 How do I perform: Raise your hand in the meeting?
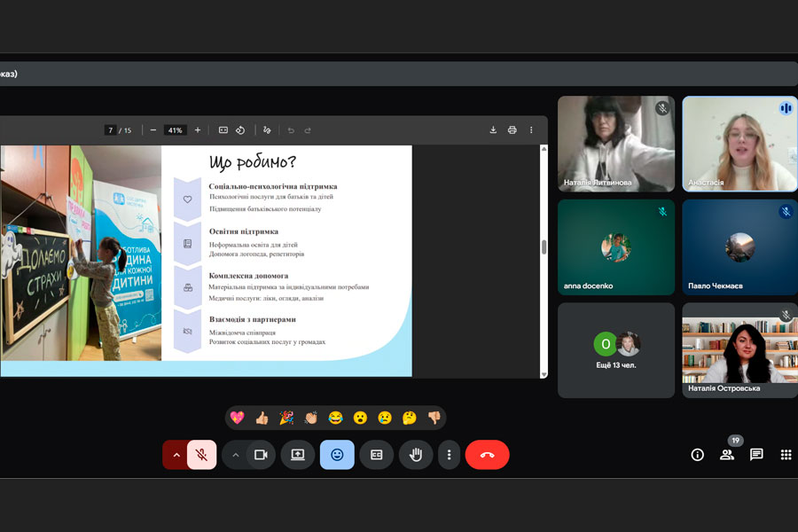[415, 455]
